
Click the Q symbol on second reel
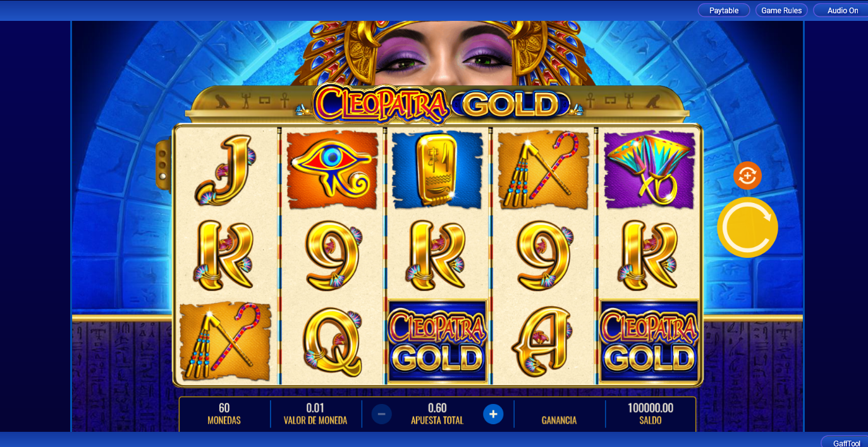click(x=332, y=342)
